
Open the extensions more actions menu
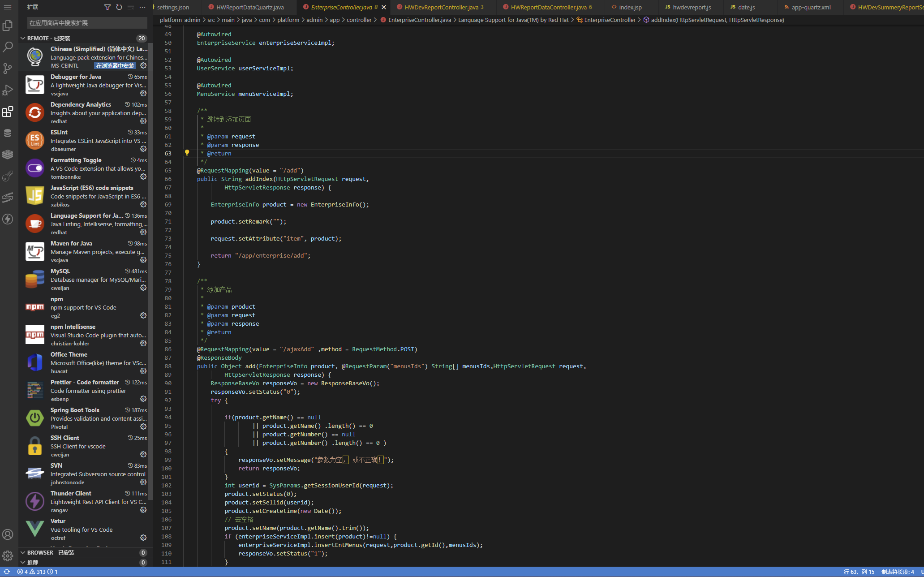pos(142,7)
